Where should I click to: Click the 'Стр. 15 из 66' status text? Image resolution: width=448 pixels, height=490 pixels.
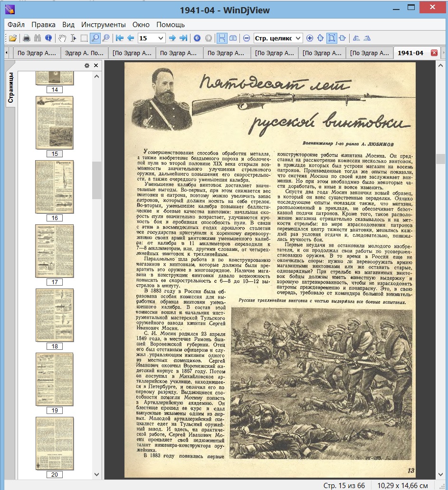tap(343, 485)
